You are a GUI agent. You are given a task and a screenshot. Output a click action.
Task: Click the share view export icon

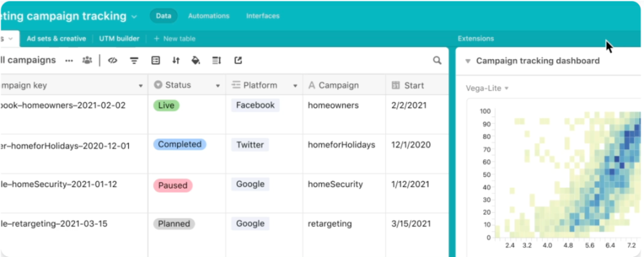[x=238, y=60]
